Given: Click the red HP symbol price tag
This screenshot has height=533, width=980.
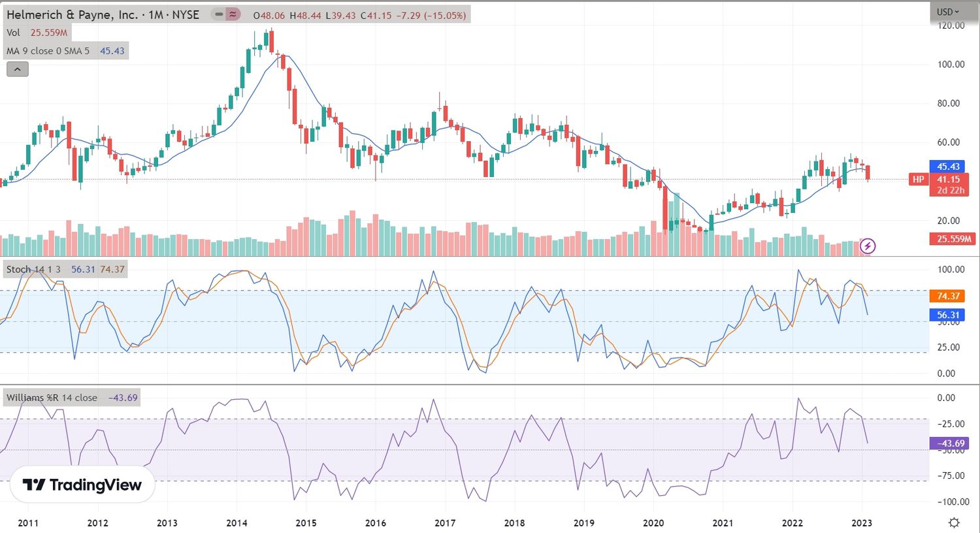Looking at the screenshot, I should pyautogui.click(x=919, y=179).
